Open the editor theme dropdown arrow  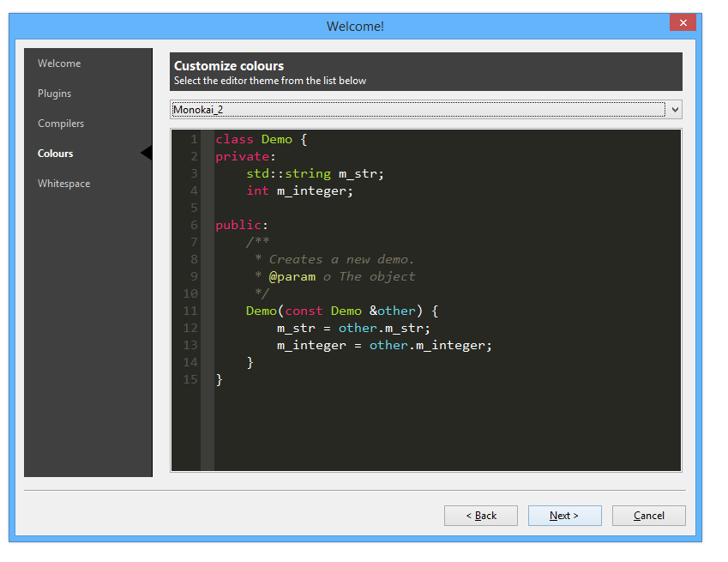[675, 110]
